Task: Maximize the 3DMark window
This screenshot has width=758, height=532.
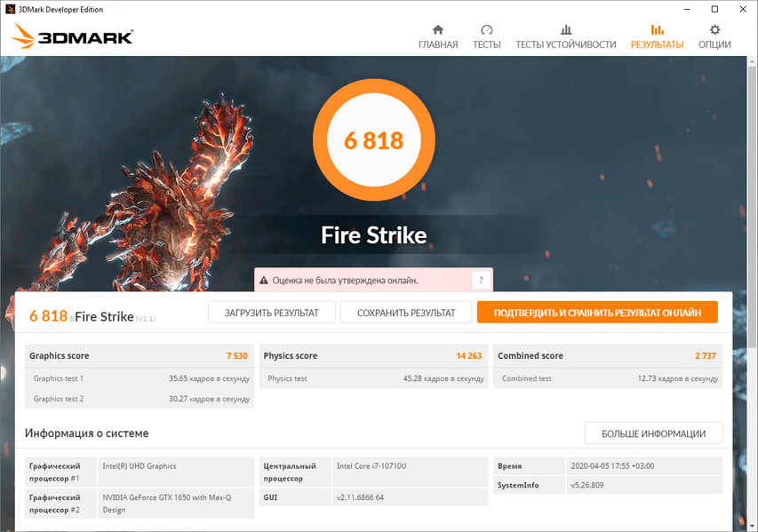Action: tap(715, 9)
